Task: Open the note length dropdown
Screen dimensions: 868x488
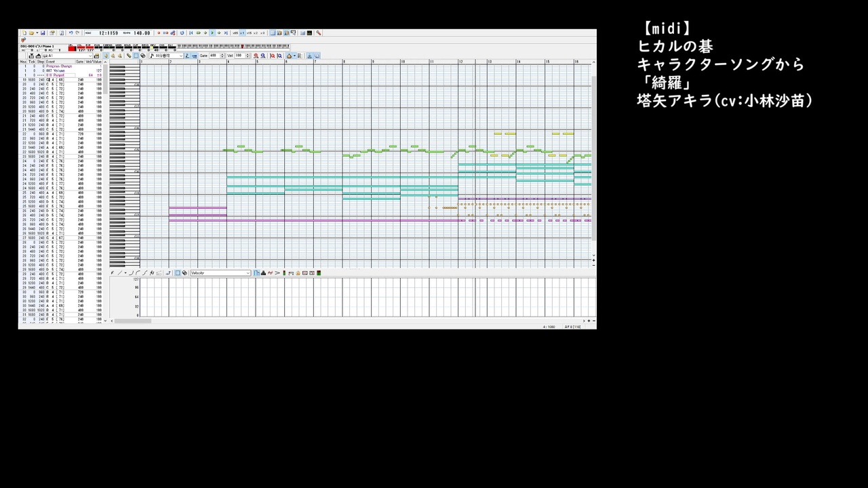Action: [181, 56]
